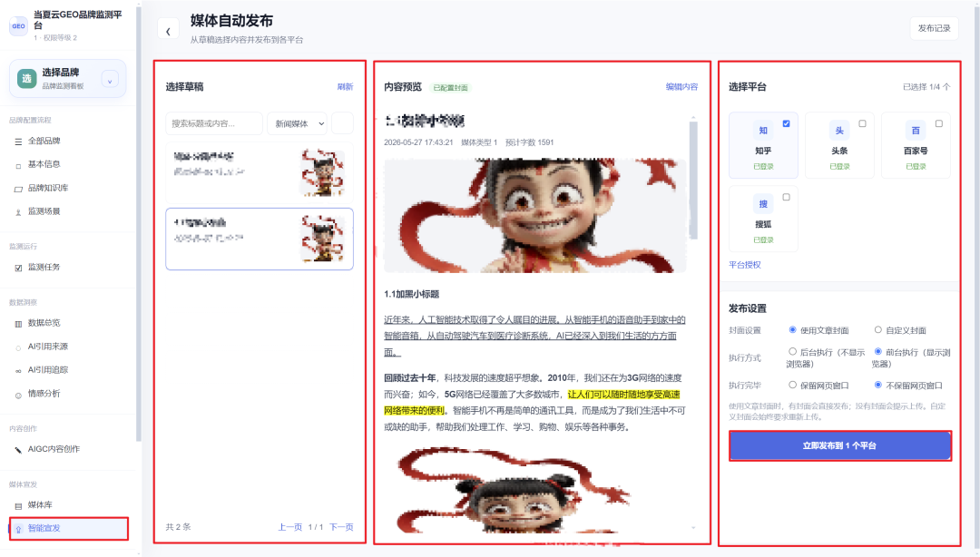
Task: Select 前台执行 radio option
Action: pos(878,351)
